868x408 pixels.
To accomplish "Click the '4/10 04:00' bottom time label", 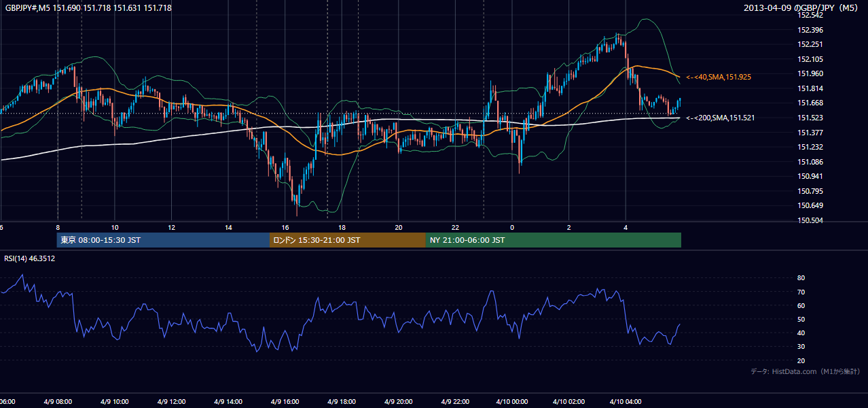I will tap(626, 402).
